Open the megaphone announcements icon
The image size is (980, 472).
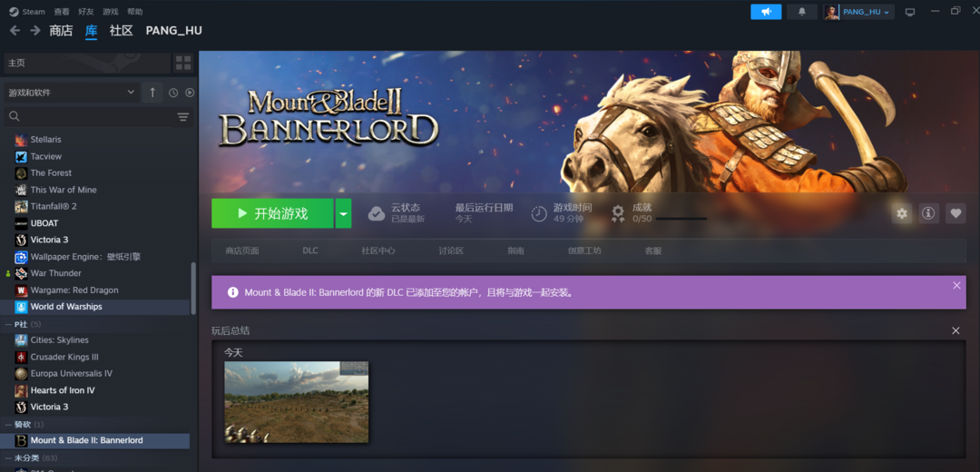[x=766, y=12]
